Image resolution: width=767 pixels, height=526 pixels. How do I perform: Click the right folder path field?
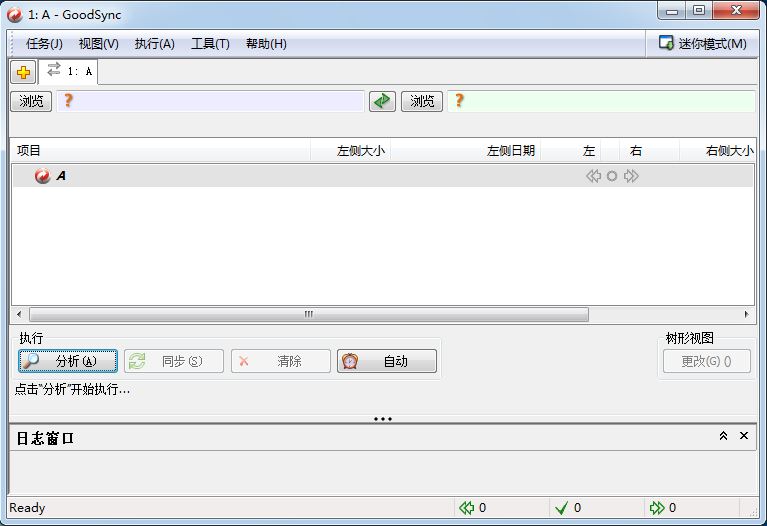coord(601,101)
